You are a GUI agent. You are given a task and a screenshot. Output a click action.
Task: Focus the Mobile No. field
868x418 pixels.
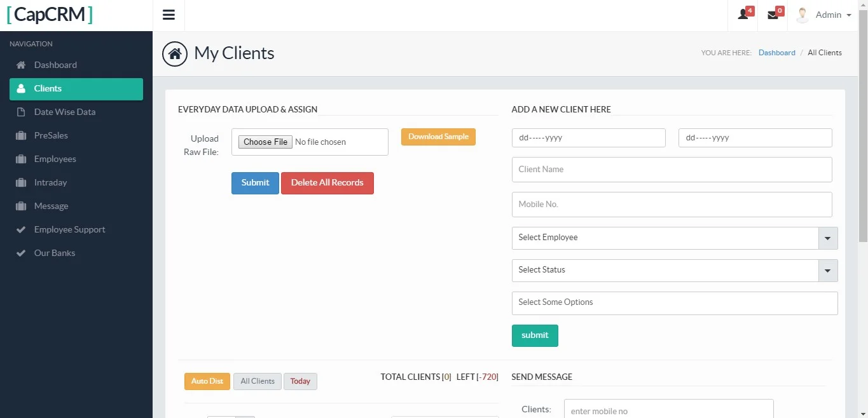(x=672, y=205)
